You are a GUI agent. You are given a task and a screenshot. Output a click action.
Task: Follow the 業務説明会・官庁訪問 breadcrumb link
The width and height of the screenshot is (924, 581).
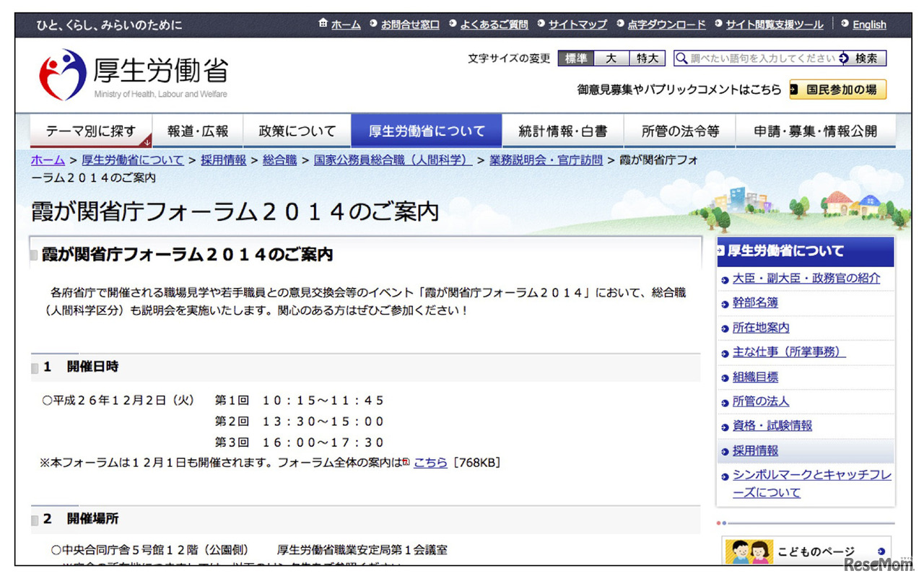pyautogui.click(x=546, y=160)
